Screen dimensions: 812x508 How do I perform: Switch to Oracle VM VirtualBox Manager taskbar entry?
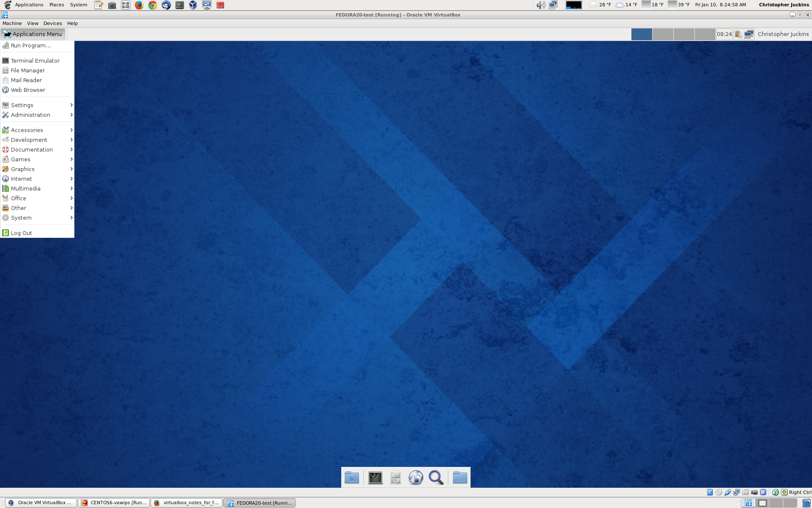[41, 503]
